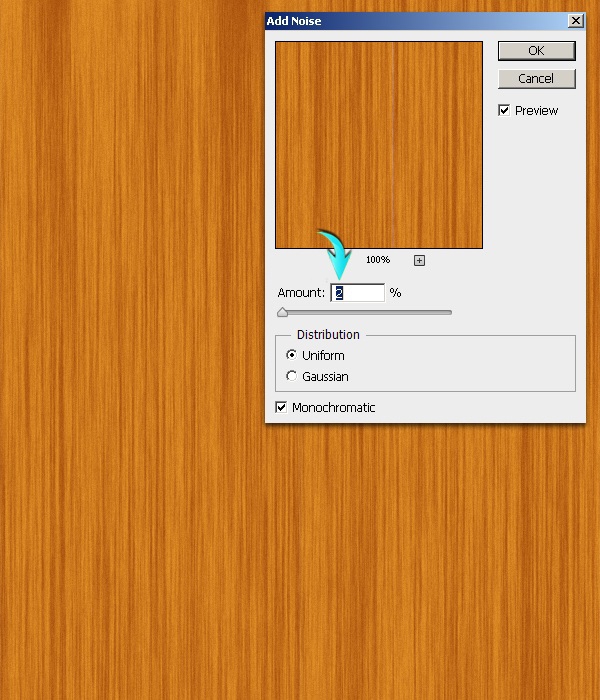Viewport: 600px width, 700px height.
Task: Close the Add Noise dialog with X
Action: click(x=576, y=21)
